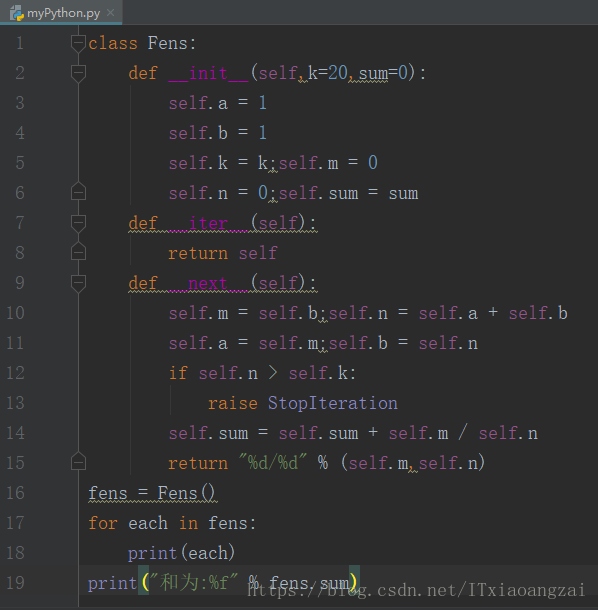Collapse the class Fens fold marker
This screenshot has height=610, width=598.
(x=78, y=43)
